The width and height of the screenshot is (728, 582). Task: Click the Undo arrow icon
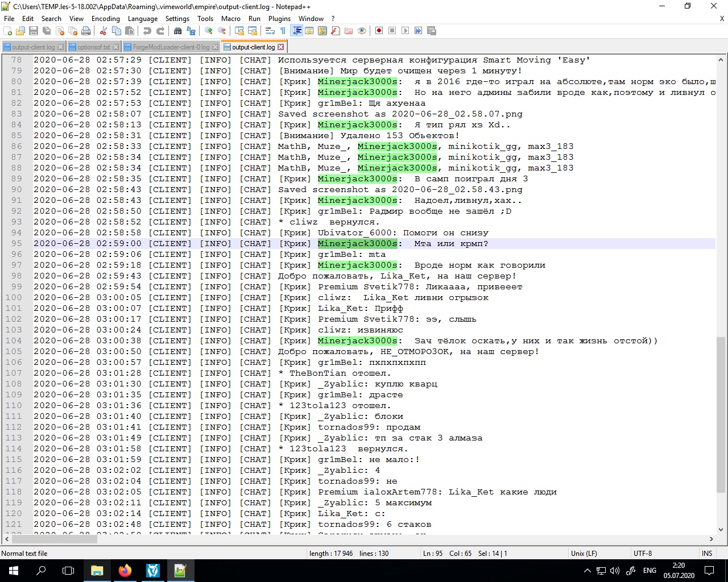[x=147, y=31]
